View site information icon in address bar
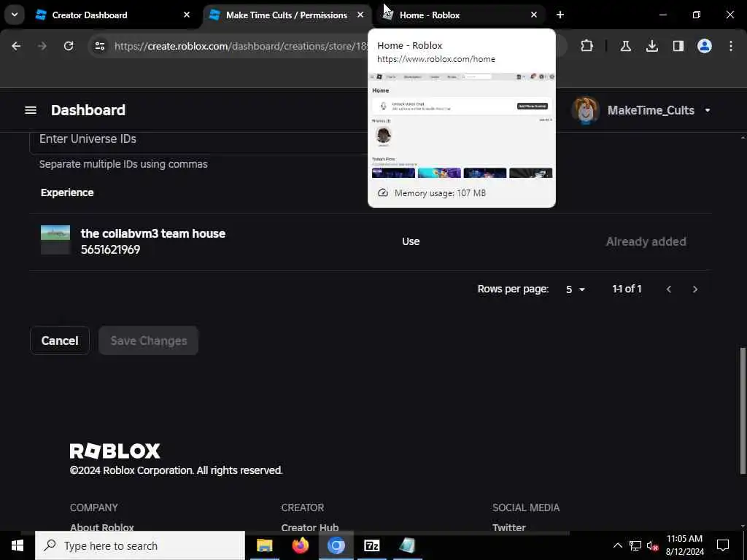The image size is (747, 560). (x=99, y=46)
